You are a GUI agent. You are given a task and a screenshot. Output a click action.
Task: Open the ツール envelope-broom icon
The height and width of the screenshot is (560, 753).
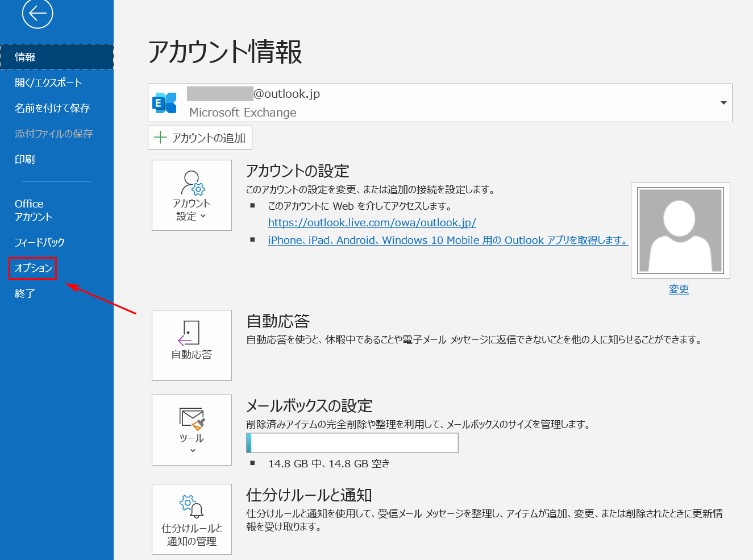tap(192, 418)
